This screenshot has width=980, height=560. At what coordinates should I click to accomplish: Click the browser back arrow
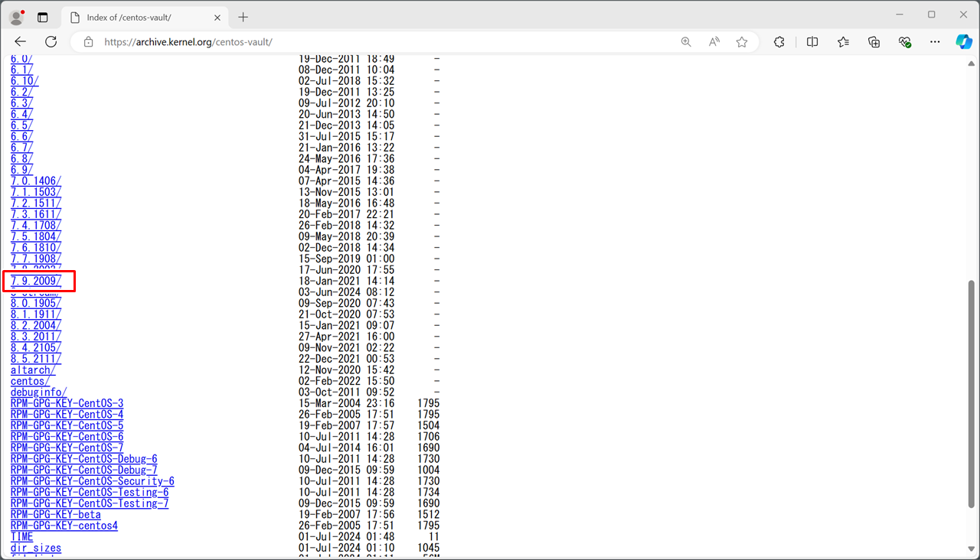pyautogui.click(x=21, y=42)
